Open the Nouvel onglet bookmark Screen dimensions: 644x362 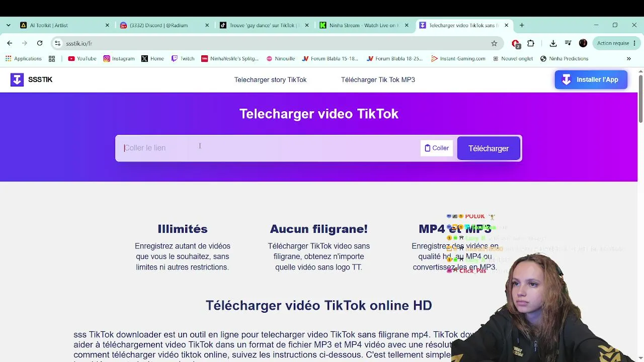coord(513,59)
